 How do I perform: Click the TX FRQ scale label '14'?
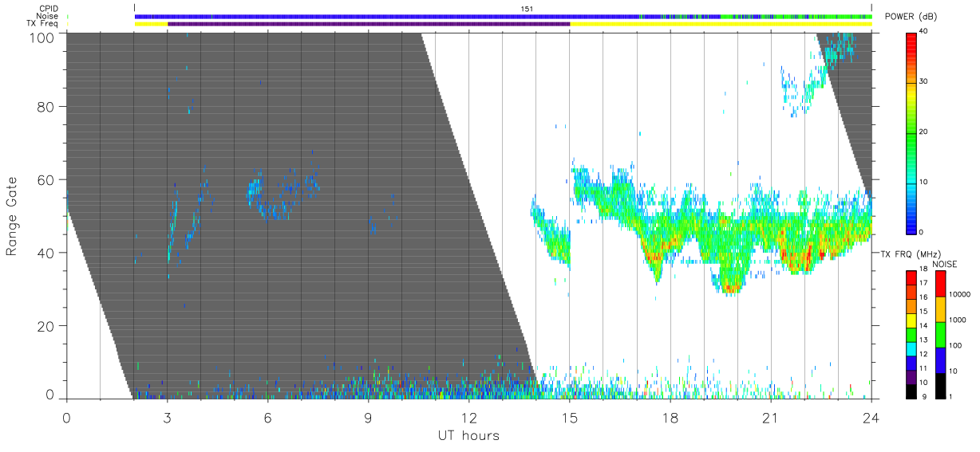click(x=925, y=325)
